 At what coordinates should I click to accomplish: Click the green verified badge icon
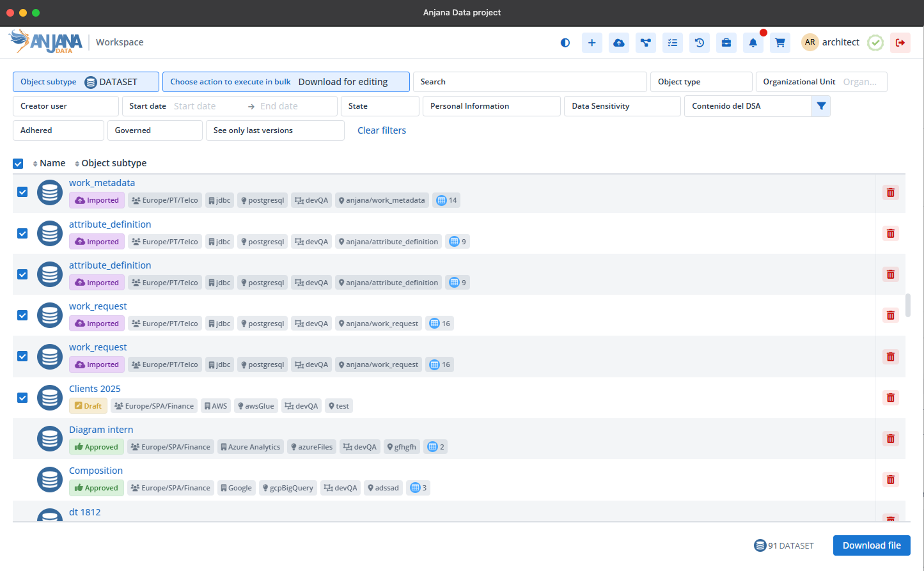coord(875,43)
